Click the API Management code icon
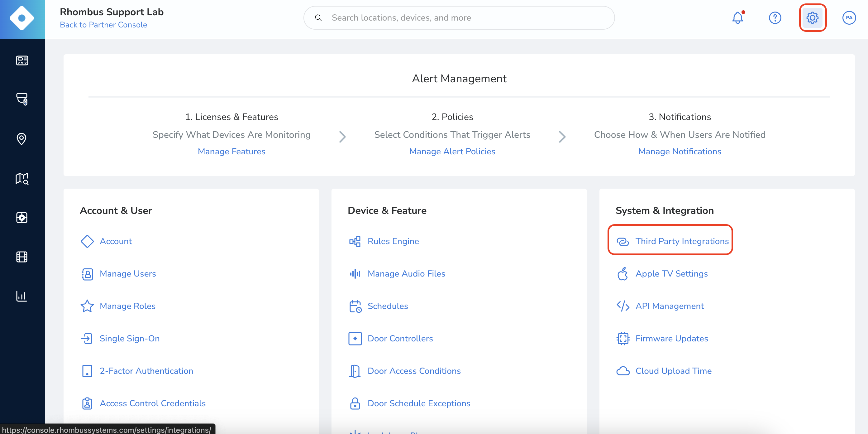This screenshot has width=868, height=434. tap(623, 306)
